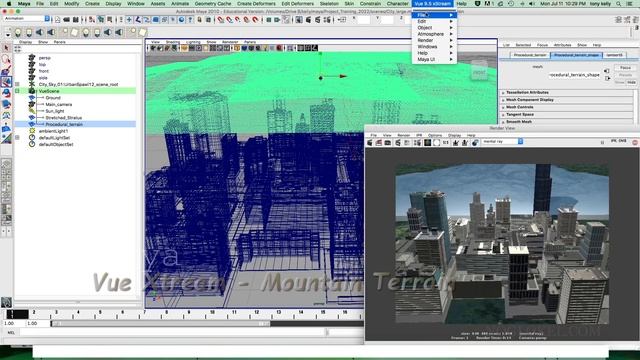Screen dimensions: 640x360
Task: Open the Apple menu
Action: tap(9, 3)
